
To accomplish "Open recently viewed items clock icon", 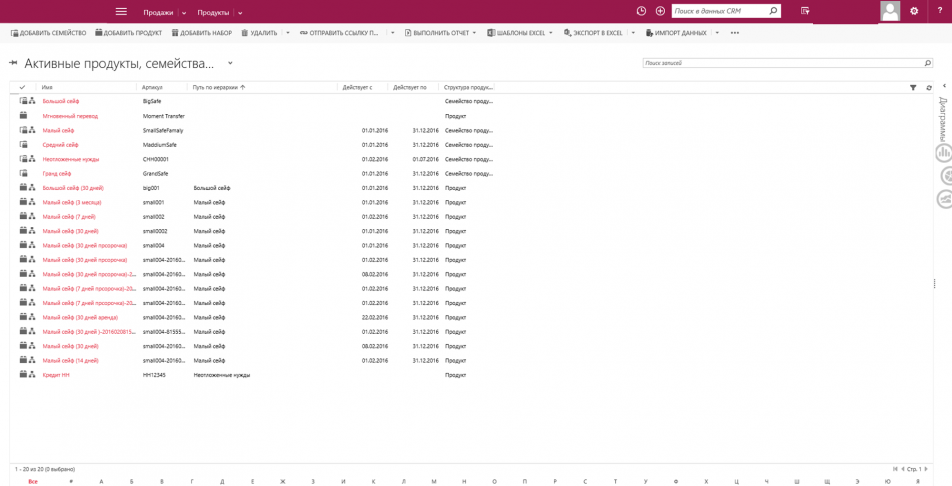I will [641, 11].
